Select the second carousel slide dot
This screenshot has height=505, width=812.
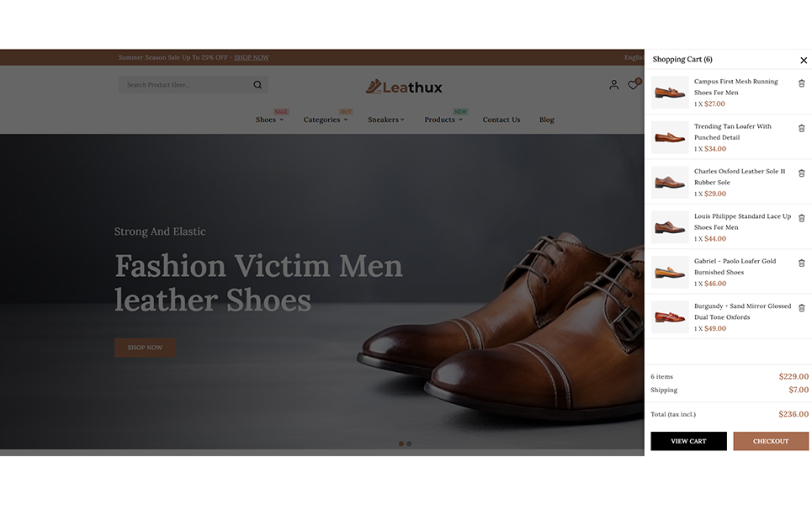point(409,444)
